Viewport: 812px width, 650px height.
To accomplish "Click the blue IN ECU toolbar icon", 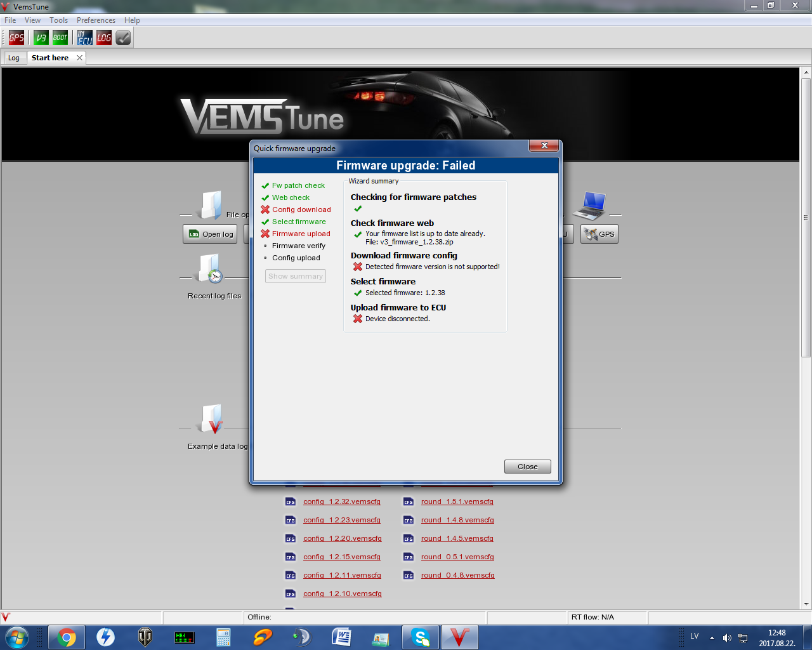I will 85,38.
